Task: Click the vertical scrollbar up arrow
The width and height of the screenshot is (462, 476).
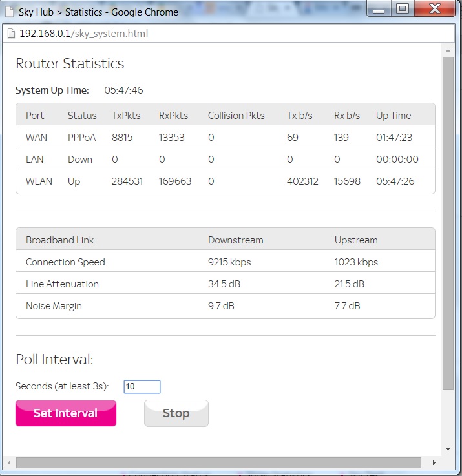Action: click(x=448, y=50)
